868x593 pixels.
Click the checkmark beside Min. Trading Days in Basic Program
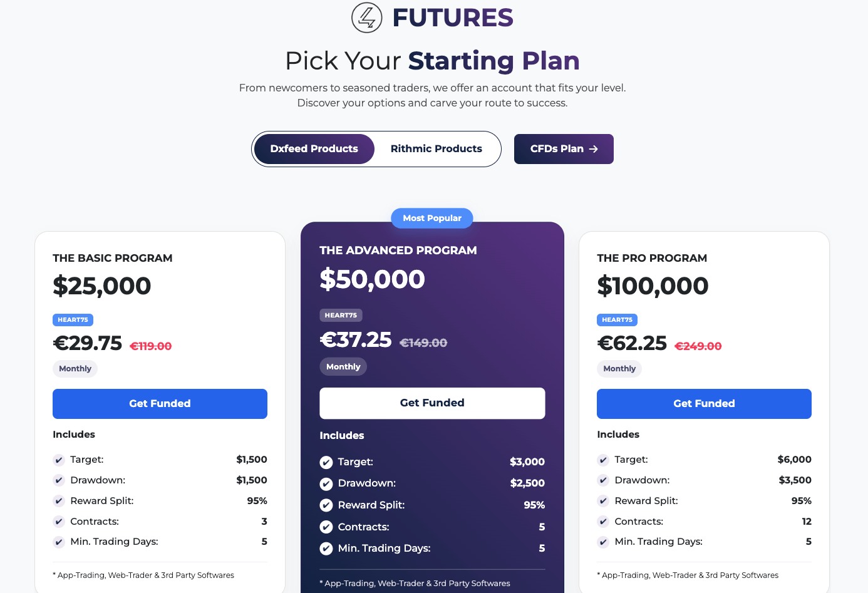tap(59, 542)
